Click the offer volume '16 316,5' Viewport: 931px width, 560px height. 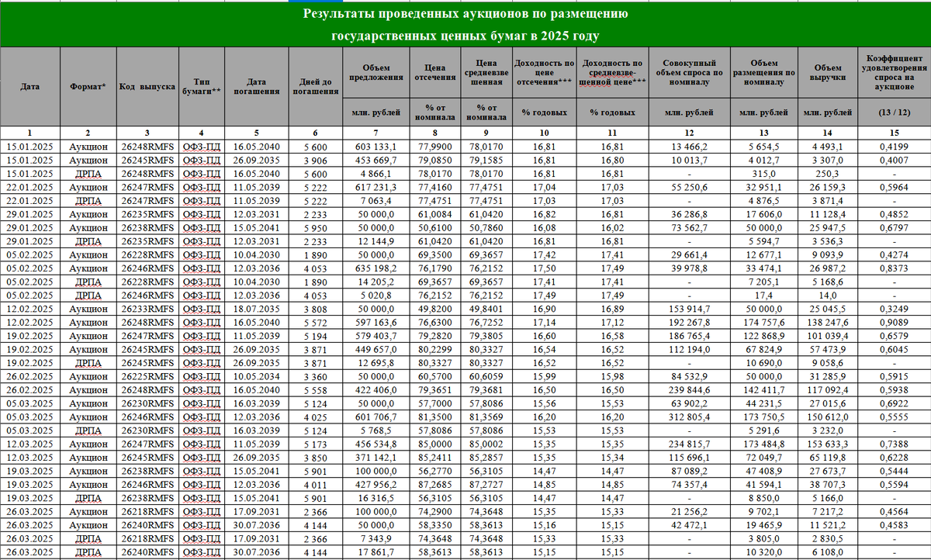tap(376, 497)
